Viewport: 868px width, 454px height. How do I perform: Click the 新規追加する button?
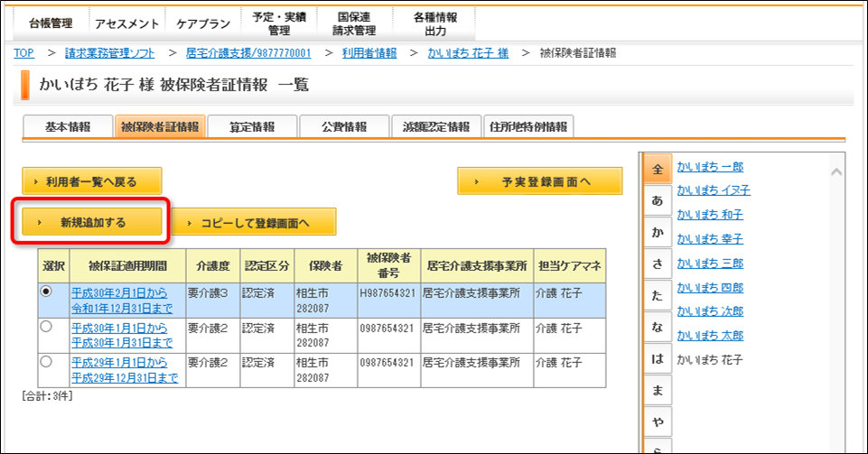click(92, 222)
